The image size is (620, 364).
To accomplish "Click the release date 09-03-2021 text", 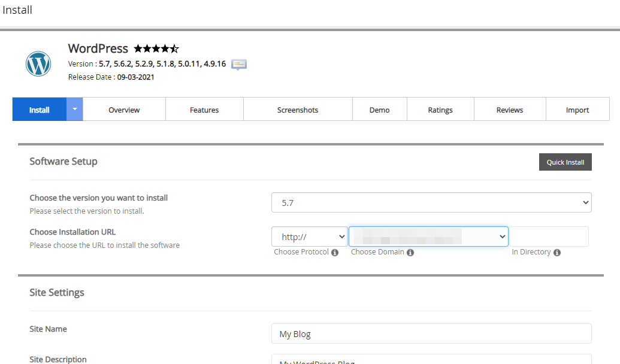I will (x=135, y=77).
